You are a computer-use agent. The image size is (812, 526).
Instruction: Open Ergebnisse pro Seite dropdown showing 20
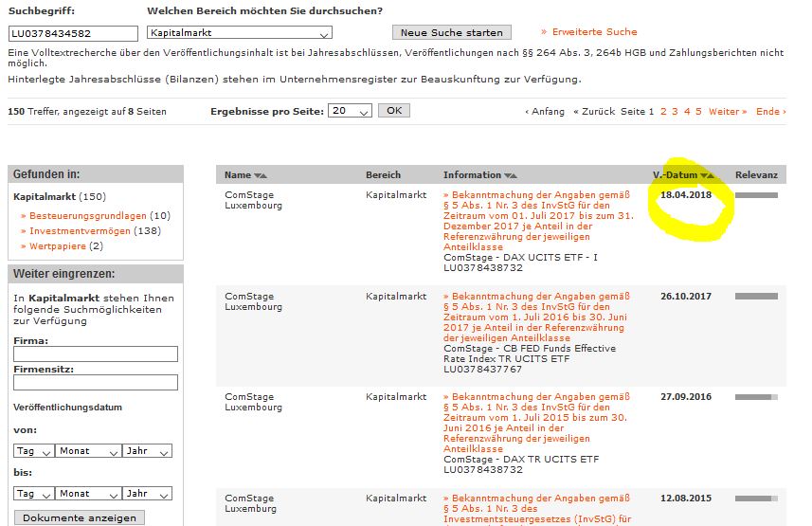point(350,110)
